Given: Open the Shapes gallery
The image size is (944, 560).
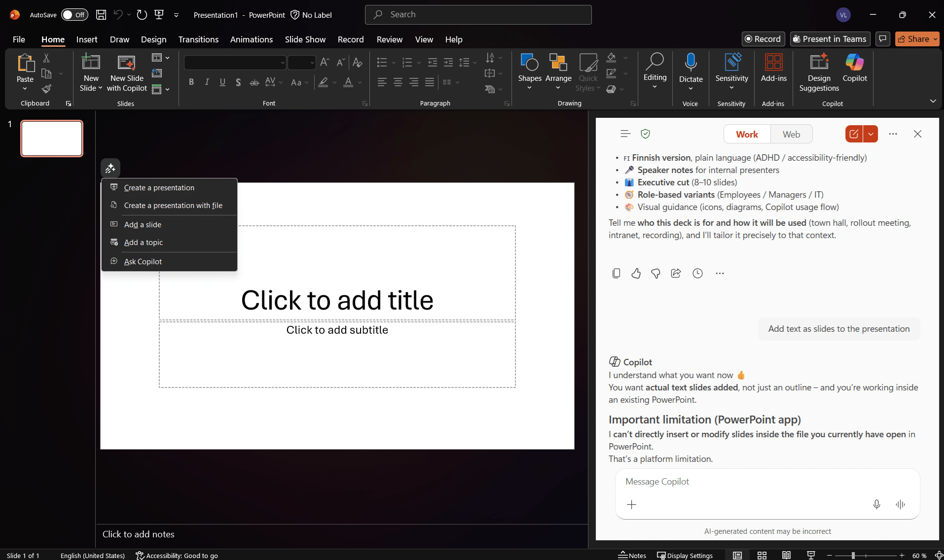Looking at the screenshot, I should 529,68.
